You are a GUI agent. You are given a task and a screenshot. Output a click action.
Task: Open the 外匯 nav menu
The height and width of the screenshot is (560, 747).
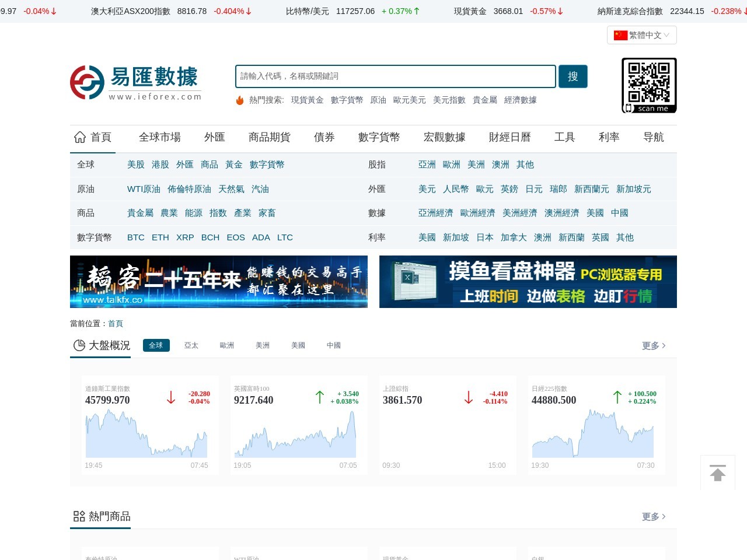[x=215, y=137]
